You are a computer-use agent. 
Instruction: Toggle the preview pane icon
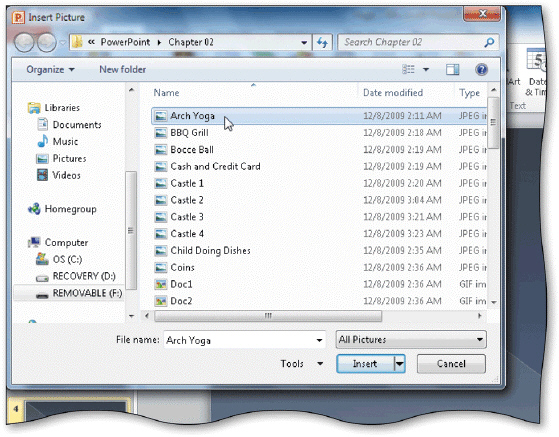pos(453,70)
